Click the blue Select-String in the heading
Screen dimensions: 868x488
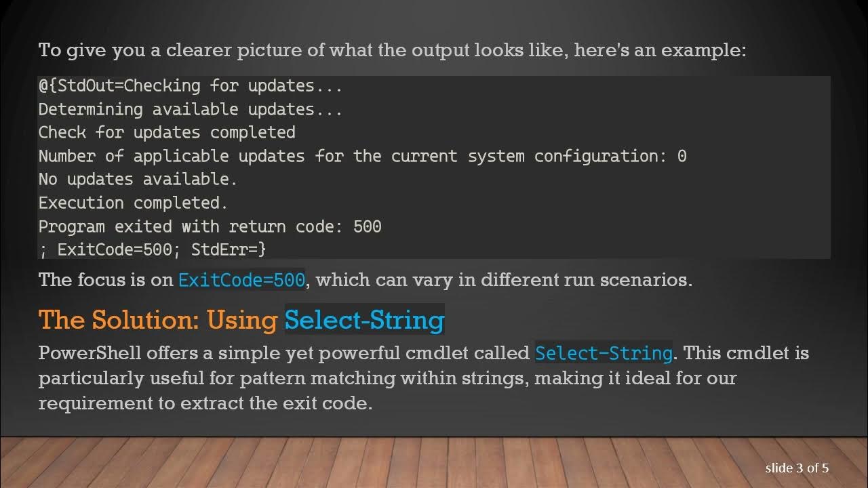[364, 320]
